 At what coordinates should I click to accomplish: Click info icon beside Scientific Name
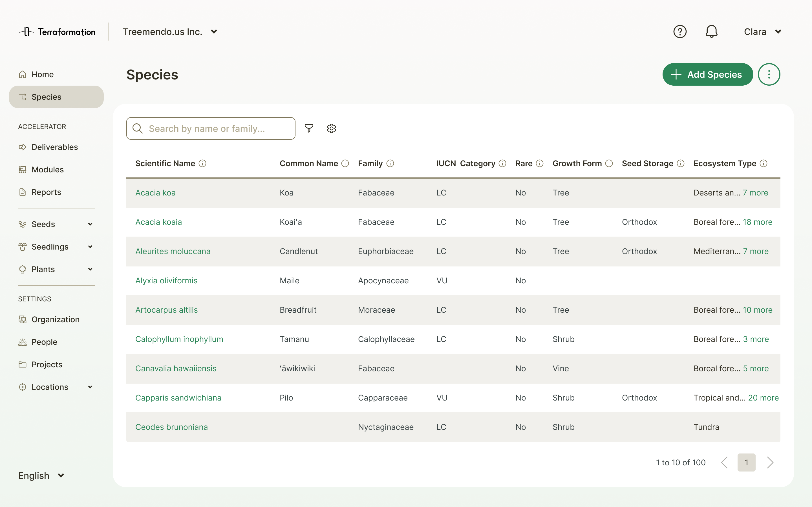click(202, 164)
